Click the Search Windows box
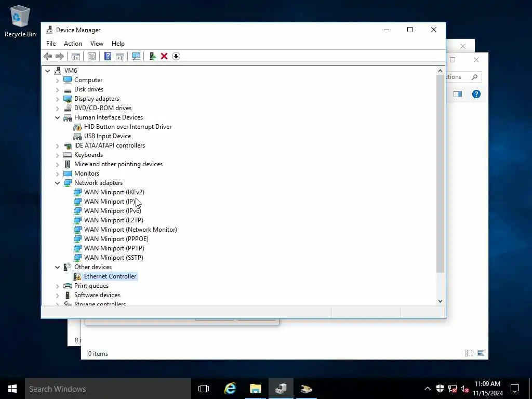Screen dimensions: 532x399 click(108, 389)
